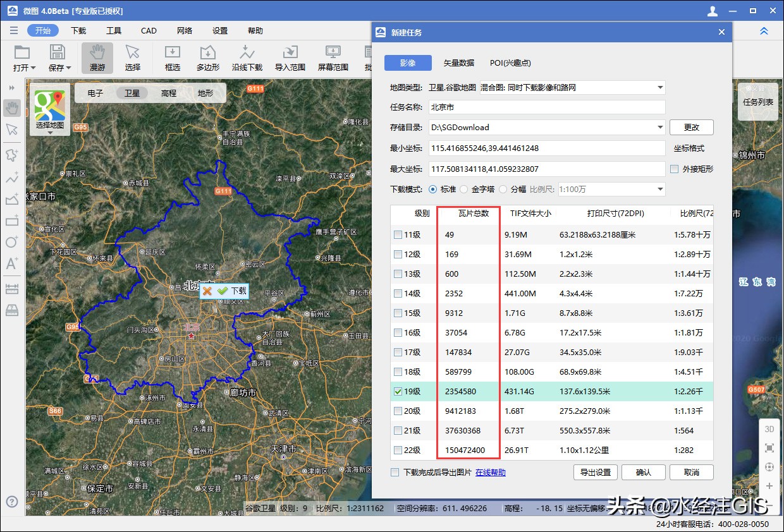Open the 任务列表 task list panel

757,101
